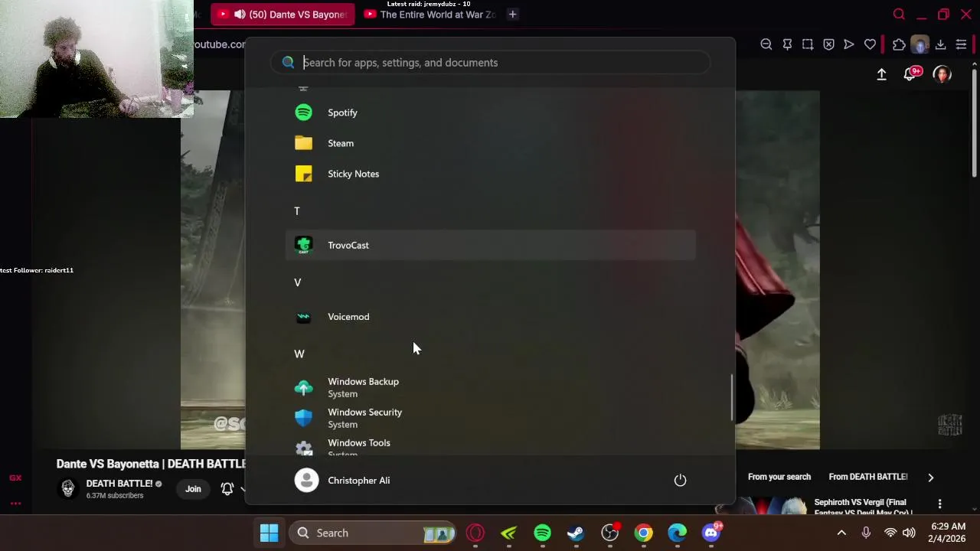
Task: Open Spotify from the taskbar
Action: point(542,533)
